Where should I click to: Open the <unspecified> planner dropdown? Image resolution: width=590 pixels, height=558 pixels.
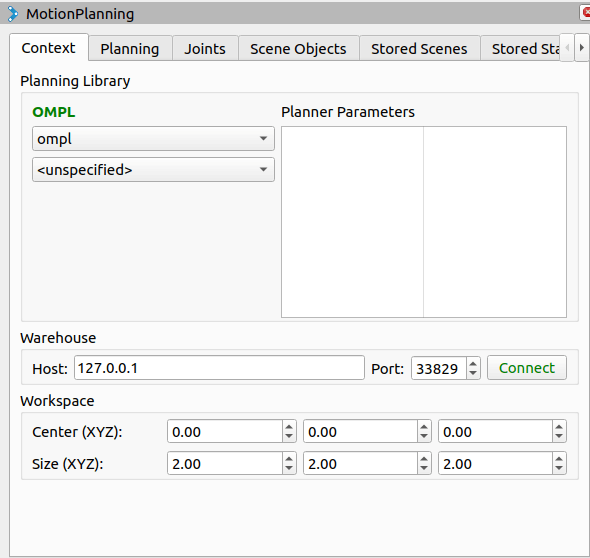[x=153, y=170]
